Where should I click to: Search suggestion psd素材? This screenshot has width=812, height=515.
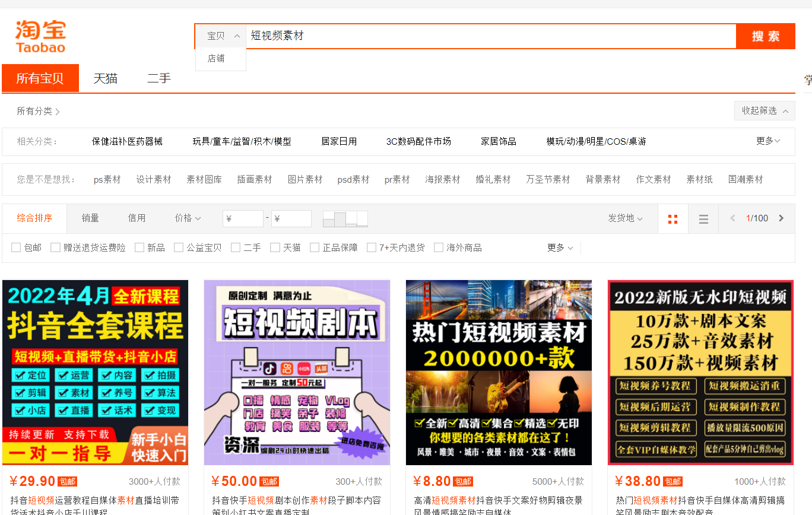353,179
